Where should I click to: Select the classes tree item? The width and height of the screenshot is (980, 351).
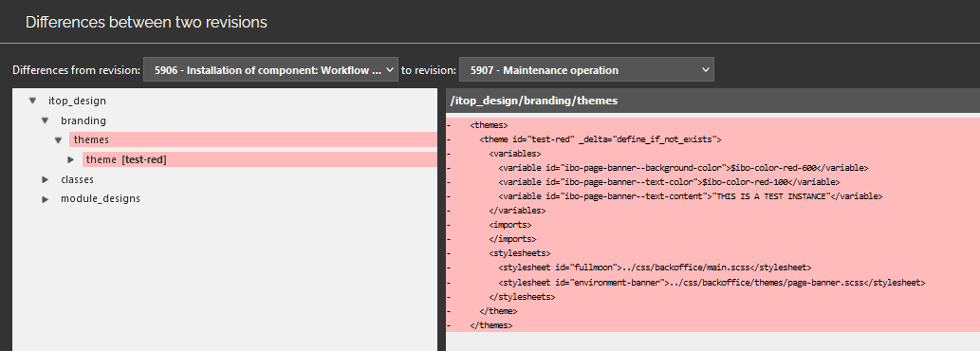(77, 179)
